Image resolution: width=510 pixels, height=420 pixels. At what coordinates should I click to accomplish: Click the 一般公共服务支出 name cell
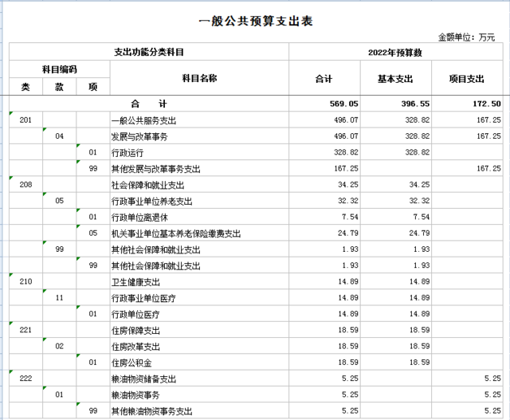[x=143, y=120]
